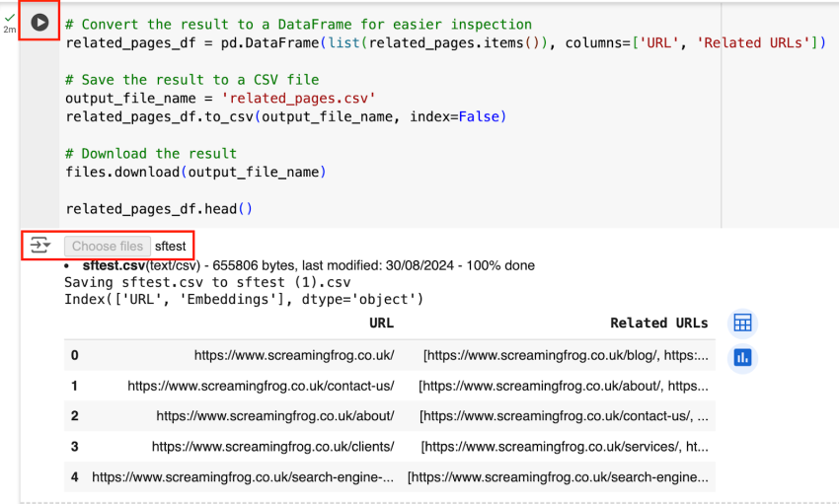Click the contact-us URL in row 1
Image resolution: width=839 pixels, height=504 pixels.
[261, 386]
